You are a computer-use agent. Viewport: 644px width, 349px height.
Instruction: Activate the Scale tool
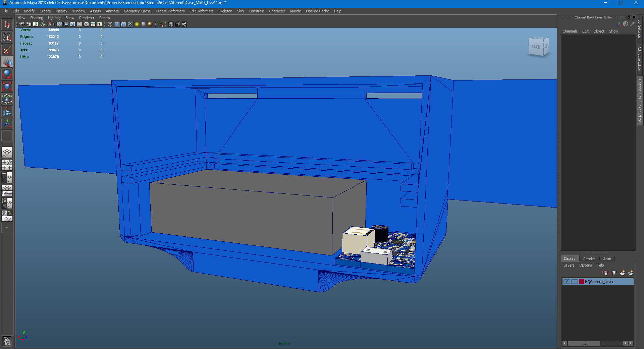7,86
